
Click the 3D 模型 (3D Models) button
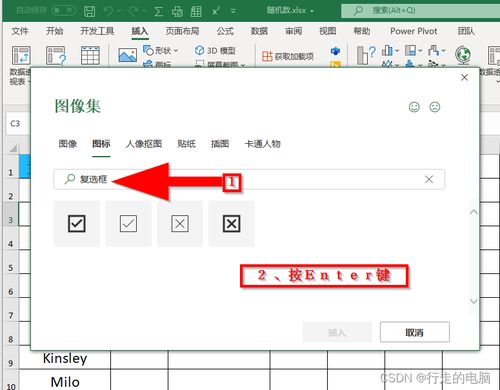pyautogui.click(x=215, y=51)
